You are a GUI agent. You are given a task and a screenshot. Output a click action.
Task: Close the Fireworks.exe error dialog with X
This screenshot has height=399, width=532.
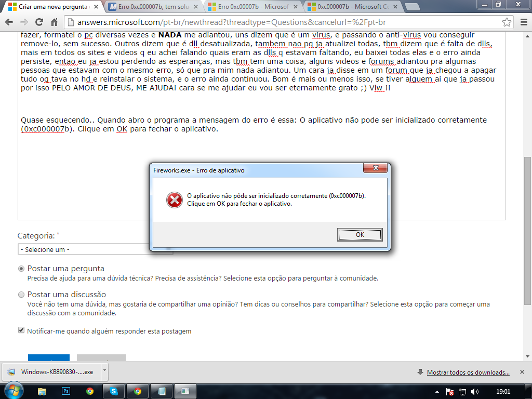tap(375, 168)
